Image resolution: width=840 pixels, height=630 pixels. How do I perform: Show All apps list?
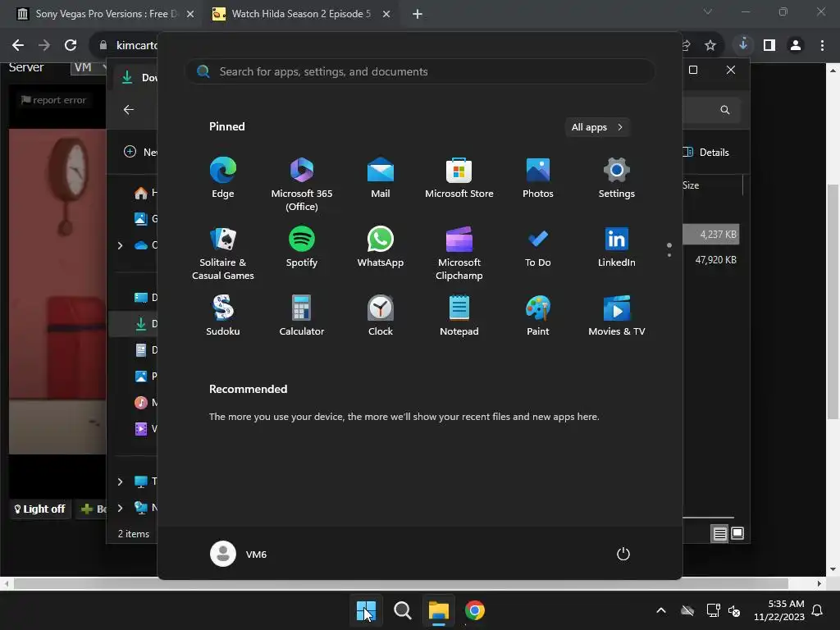(597, 127)
